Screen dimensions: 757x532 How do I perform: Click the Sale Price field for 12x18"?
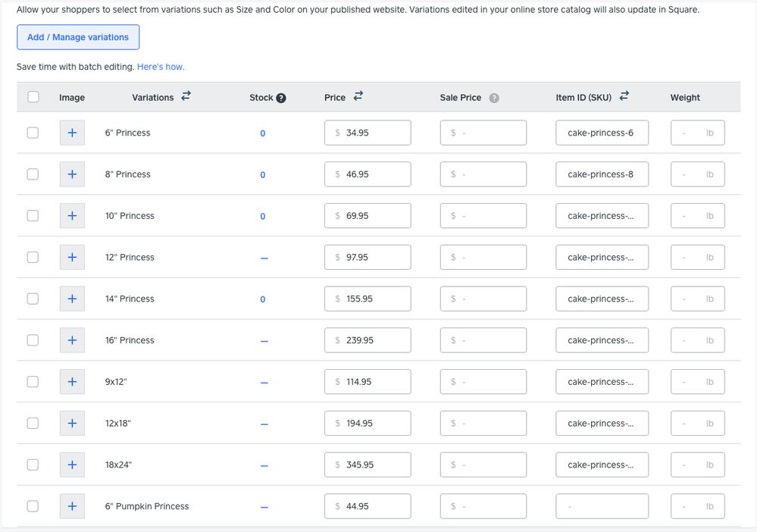(x=483, y=424)
